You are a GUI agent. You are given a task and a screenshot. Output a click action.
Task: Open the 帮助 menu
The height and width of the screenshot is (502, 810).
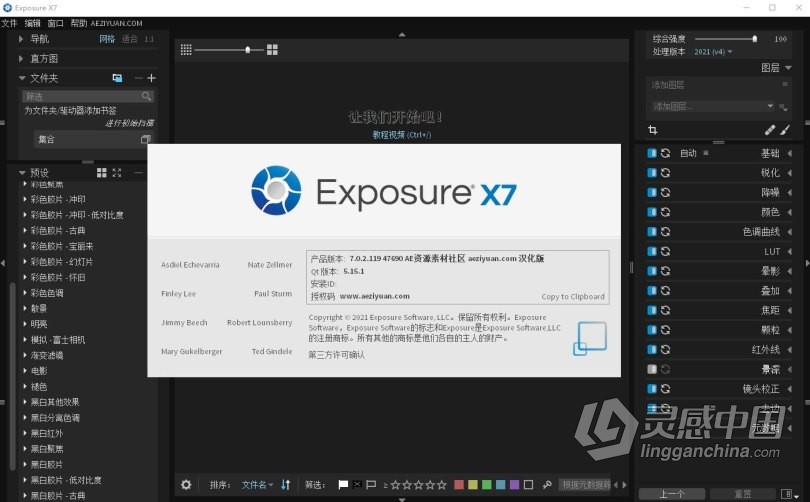coord(79,23)
